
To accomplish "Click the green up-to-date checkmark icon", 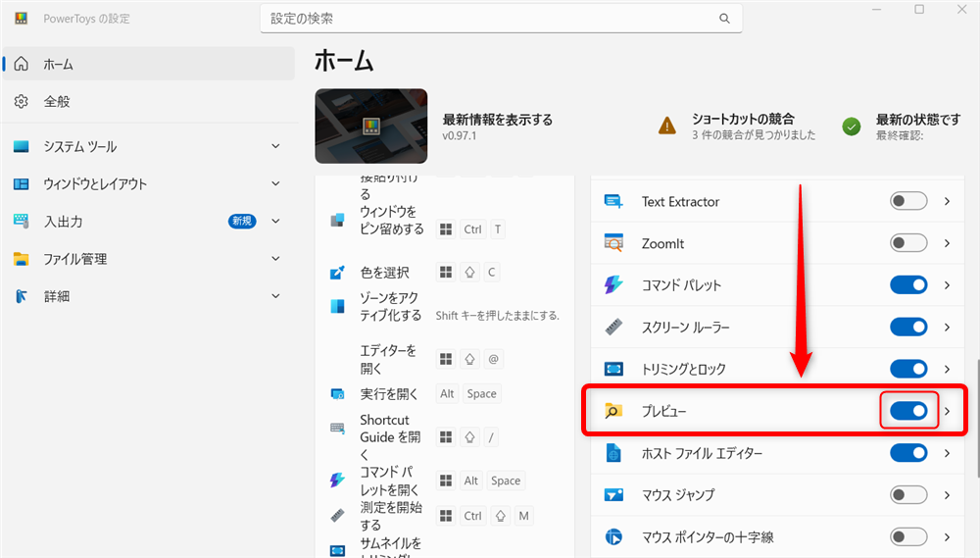I will click(x=851, y=127).
